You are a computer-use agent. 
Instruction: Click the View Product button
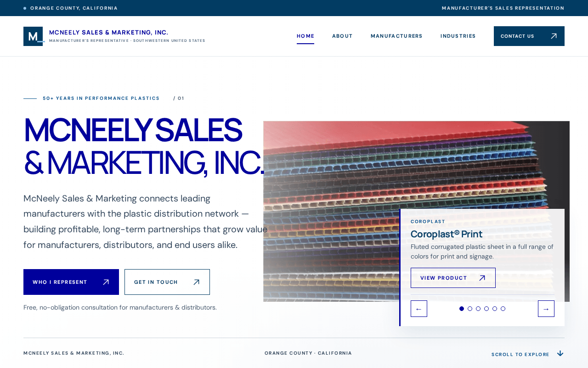[x=453, y=278]
